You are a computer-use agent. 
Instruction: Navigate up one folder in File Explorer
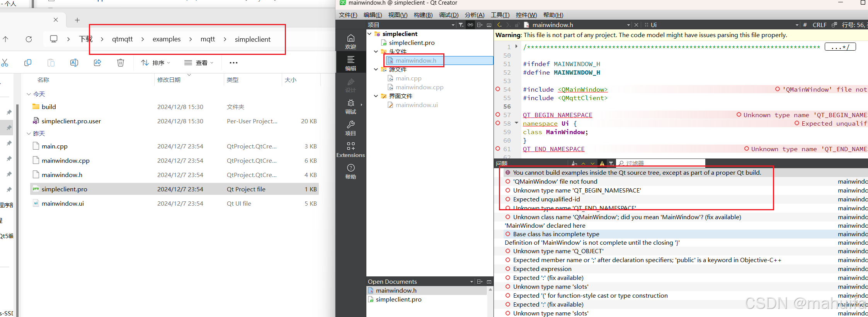tap(5, 39)
